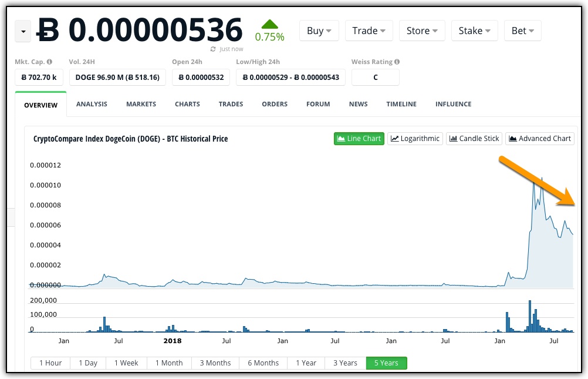Set chart range to 1 Day
This screenshot has height=379, width=588.
point(88,363)
